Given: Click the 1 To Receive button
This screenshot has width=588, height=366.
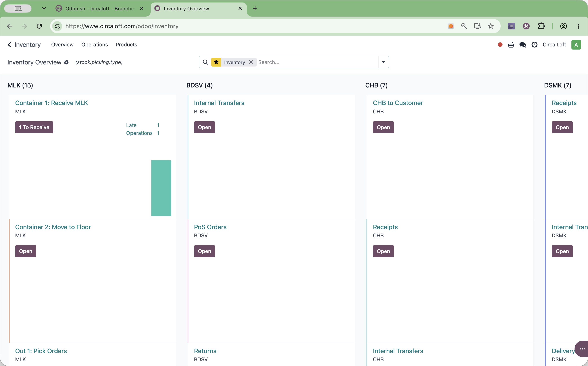Looking at the screenshot, I should (34, 127).
